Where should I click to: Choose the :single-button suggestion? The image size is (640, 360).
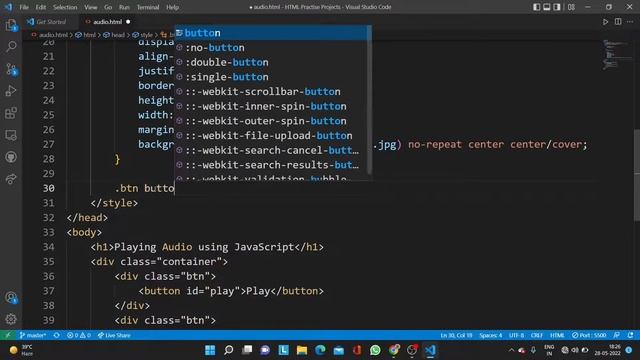click(271, 77)
